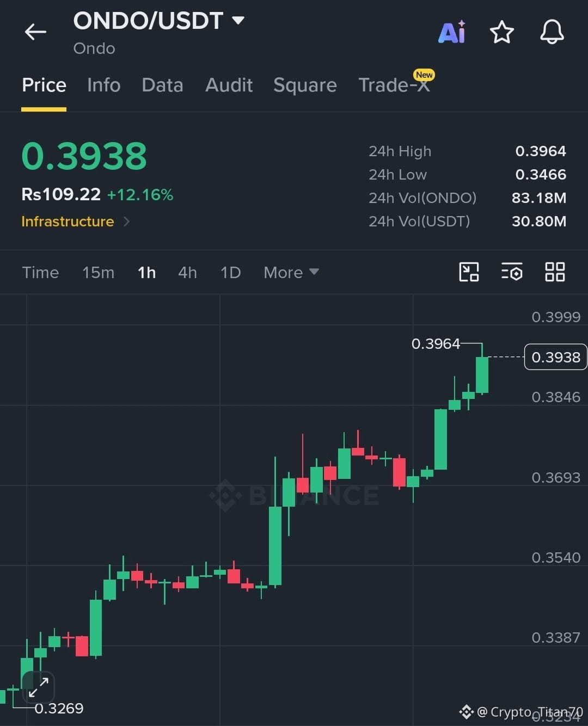Add ONDO/USDT to favorites with star

tap(501, 32)
